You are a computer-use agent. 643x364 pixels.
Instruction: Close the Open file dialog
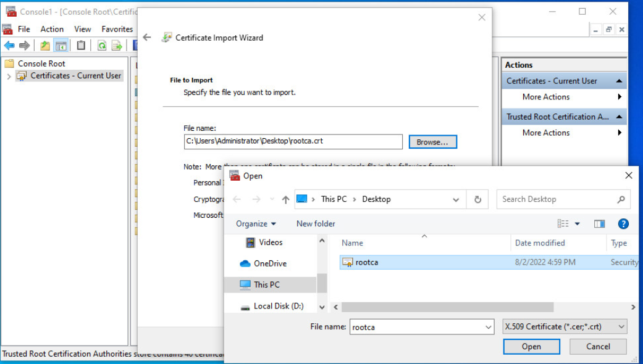(x=628, y=176)
